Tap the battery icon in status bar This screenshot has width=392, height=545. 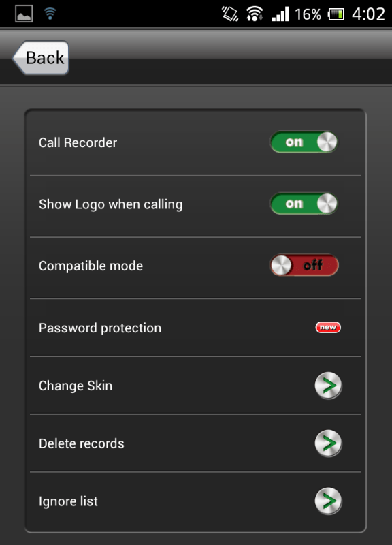coord(336,14)
